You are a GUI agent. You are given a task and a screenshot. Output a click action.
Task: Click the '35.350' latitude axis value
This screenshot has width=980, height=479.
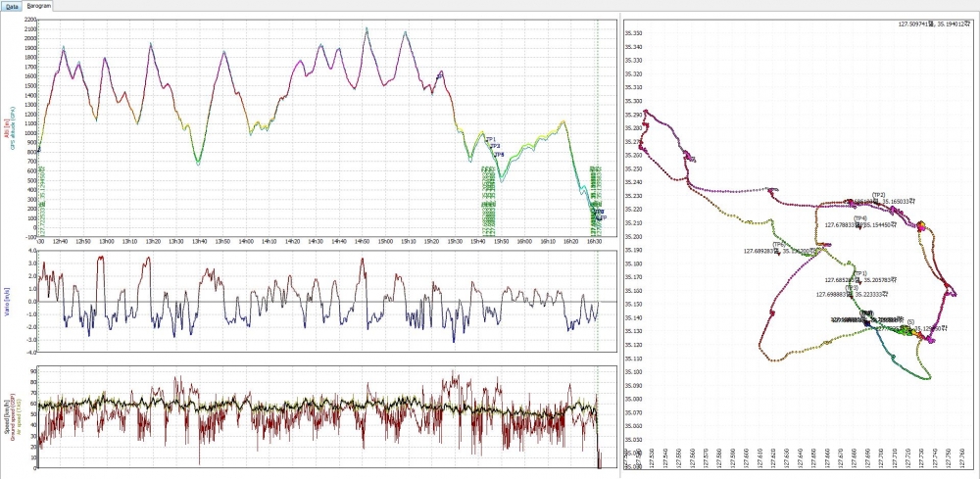[x=633, y=33]
